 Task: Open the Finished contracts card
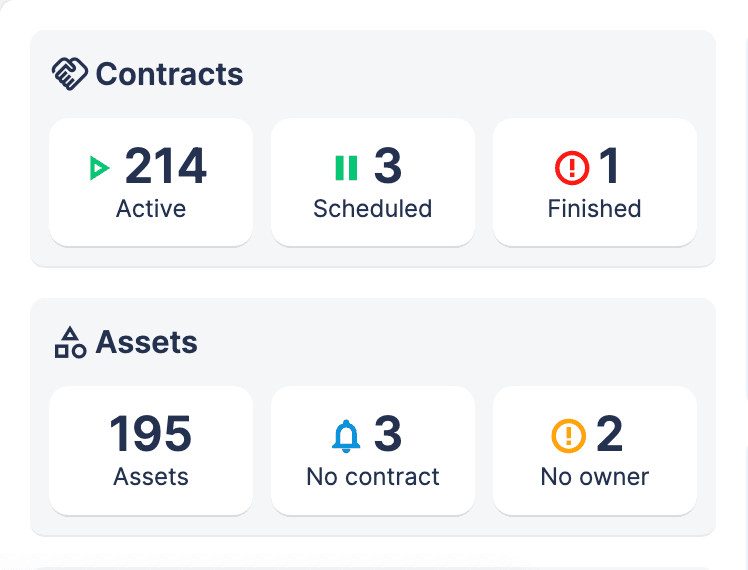pos(595,182)
